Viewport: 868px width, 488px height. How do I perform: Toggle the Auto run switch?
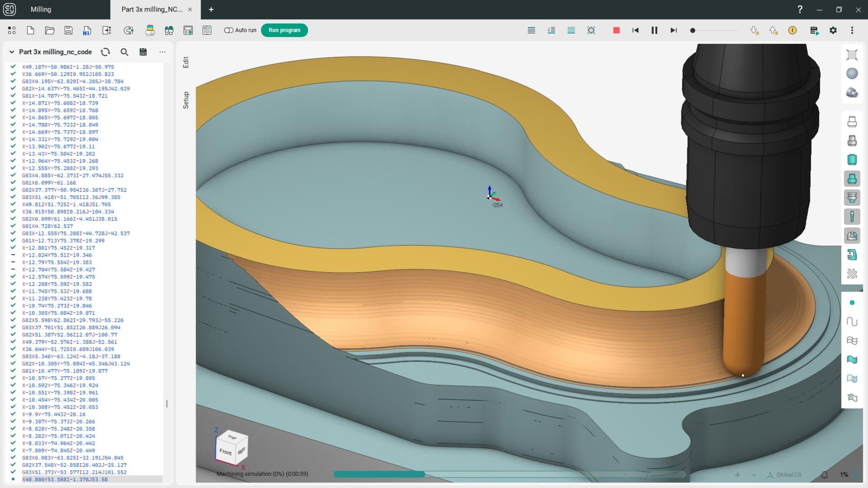(x=229, y=30)
